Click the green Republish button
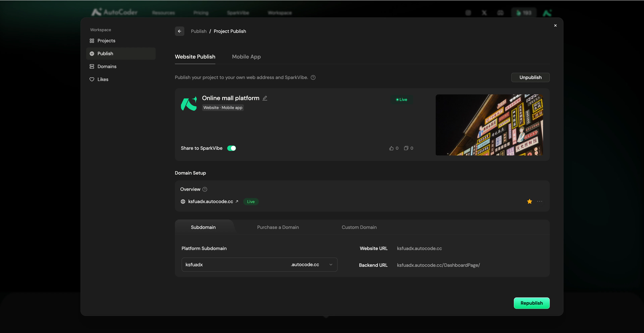Screen dimensions: 644x333 point(531,303)
